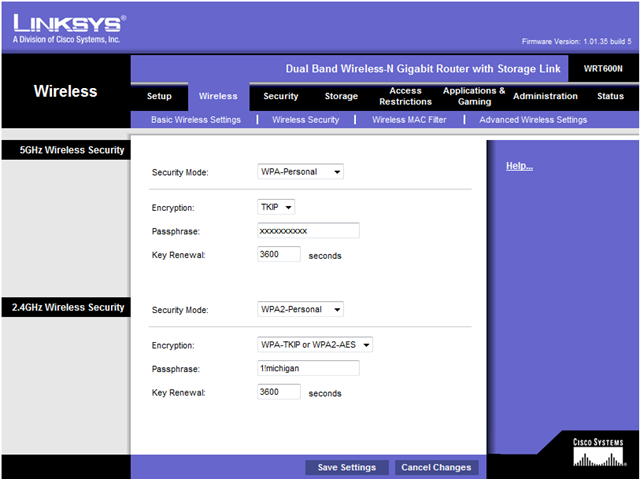This screenshot has height=479, width=640.
Task: Open Basic Wireless Settings subtab
Action: coord(196,120)
